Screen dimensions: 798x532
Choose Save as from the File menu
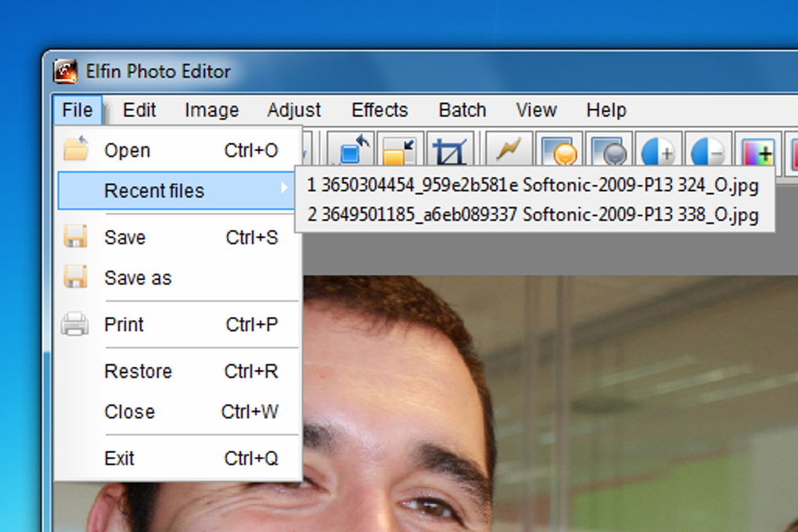[177, 278]
